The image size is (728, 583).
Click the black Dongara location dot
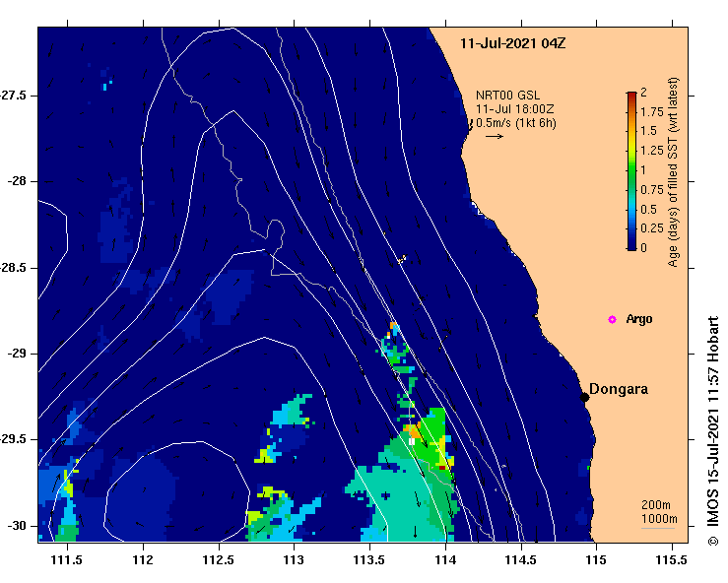click(x=584, y=397)
